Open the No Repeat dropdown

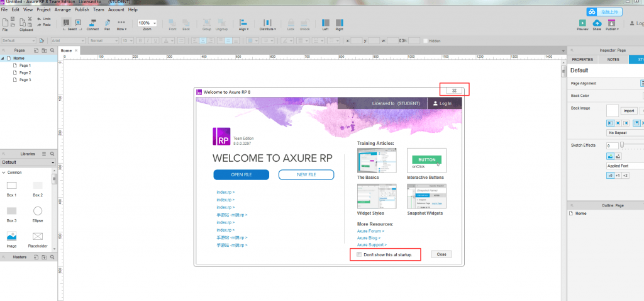pos(625,133)
